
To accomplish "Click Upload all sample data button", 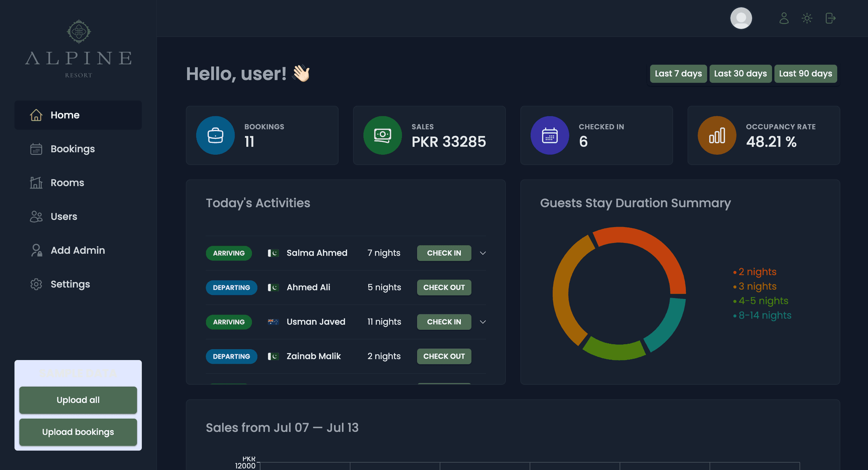I will tap(78, 400).
